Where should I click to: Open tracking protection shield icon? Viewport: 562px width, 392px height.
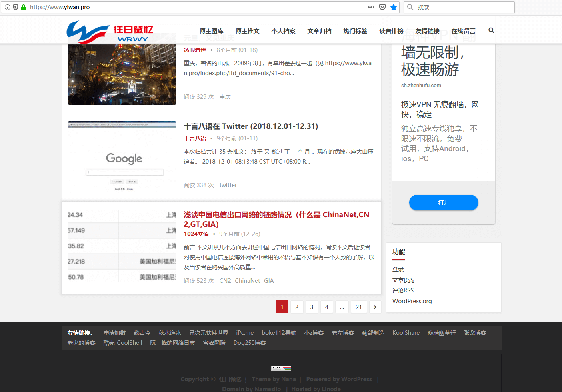(16, 7)
